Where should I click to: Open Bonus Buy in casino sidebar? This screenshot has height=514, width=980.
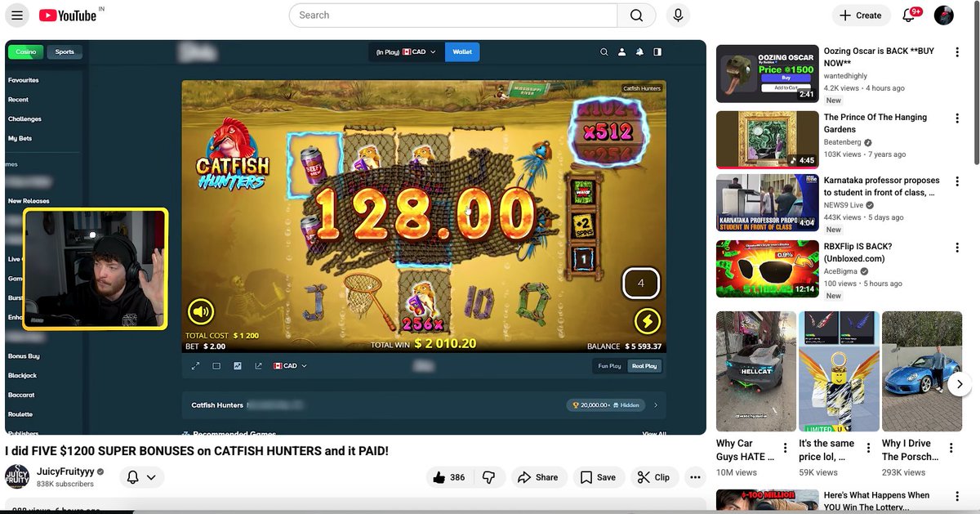point(24,356)
